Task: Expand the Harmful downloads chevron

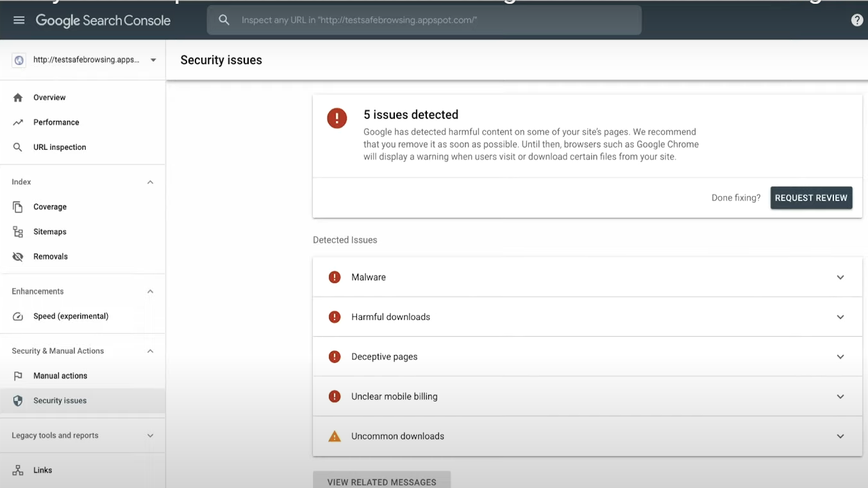Action: point(840,317)
